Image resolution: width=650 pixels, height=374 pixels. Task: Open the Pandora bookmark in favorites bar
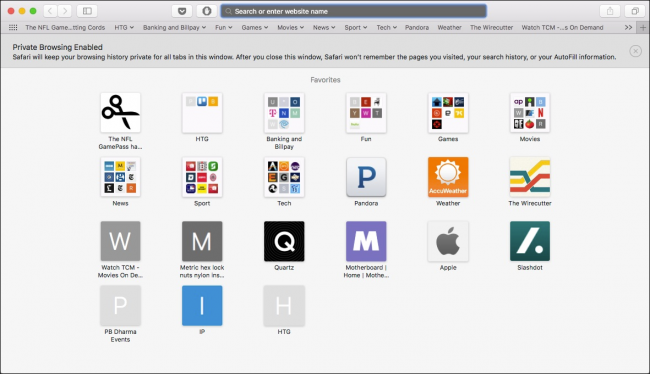pyautogui.click(x=417, y=27)
